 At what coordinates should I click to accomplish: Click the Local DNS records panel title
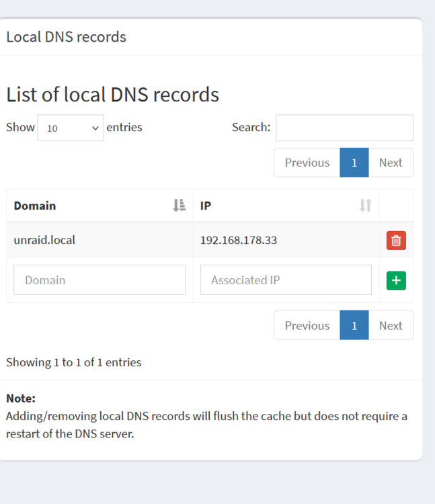pos(67,37)
